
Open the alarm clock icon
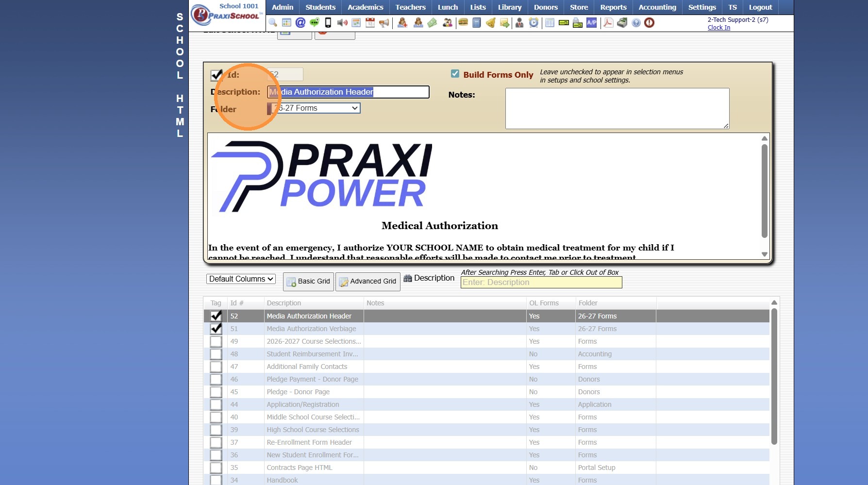click(534, 23)
